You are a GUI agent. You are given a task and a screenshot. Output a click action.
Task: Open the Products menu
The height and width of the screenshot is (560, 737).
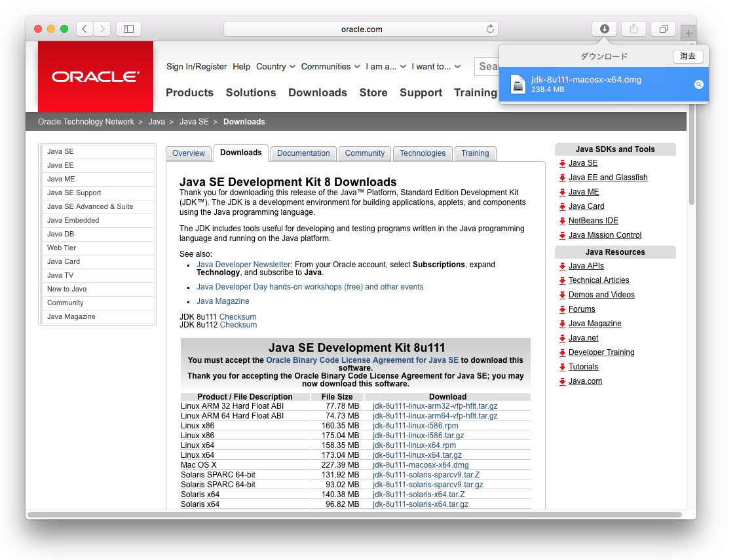[x=189, y=92]
